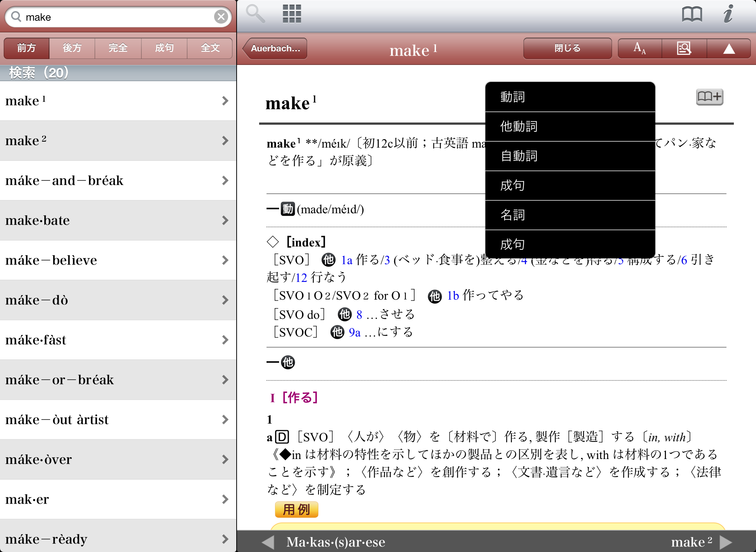
Task: Open the grid view icon
Action: (292, 14)
